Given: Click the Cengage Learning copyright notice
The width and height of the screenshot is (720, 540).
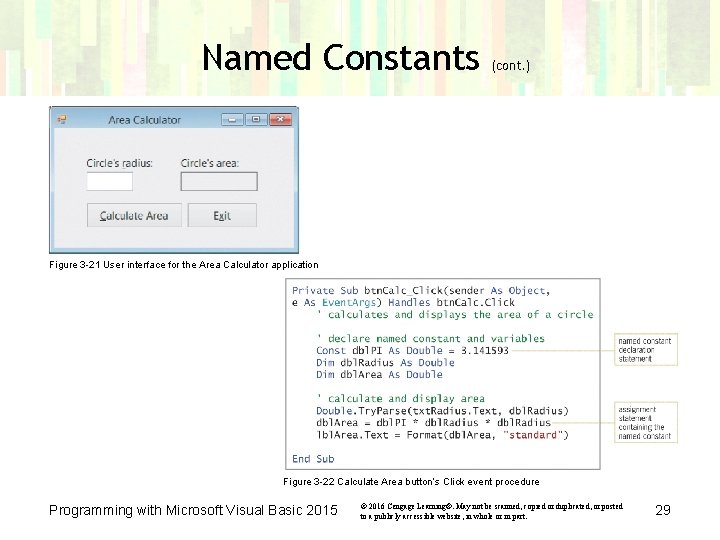Looking at the screenshot, I should coord(491,511).
